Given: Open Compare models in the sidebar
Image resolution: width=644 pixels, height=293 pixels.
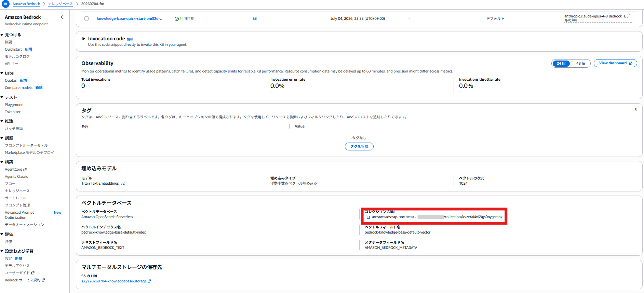Looking at the screenshot, I should (x=18, y=88).
